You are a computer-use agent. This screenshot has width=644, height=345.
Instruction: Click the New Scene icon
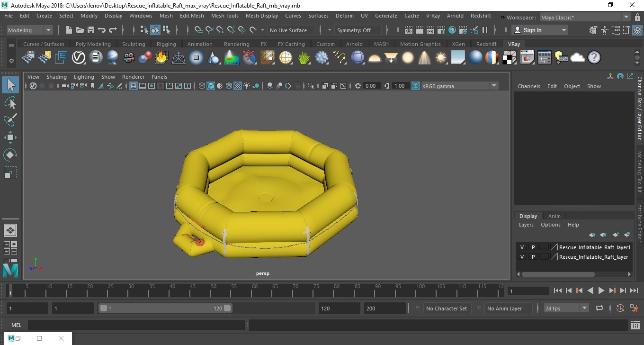point(69,30)
